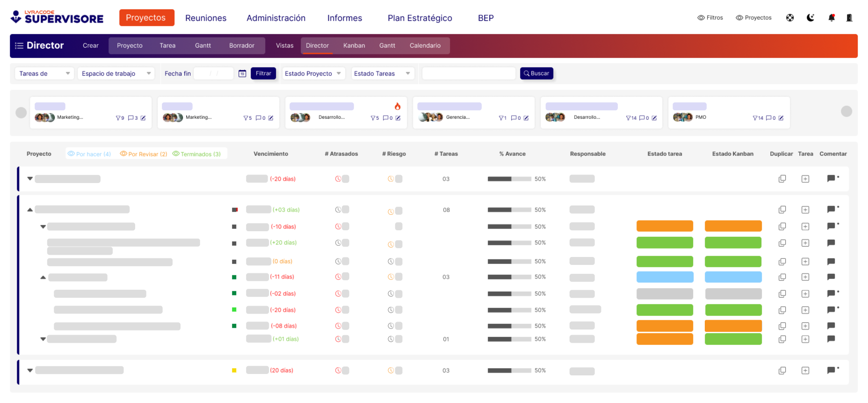This screenshot has width=868, height=403.
Task: Open the Estado Proyecto dropdown
Action: (313, 73)
